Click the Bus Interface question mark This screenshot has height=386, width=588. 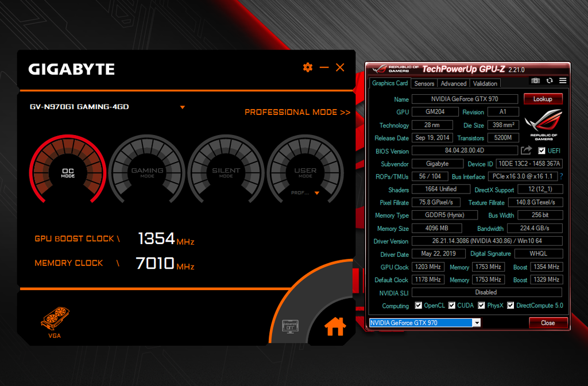click(x=562, y=176)
